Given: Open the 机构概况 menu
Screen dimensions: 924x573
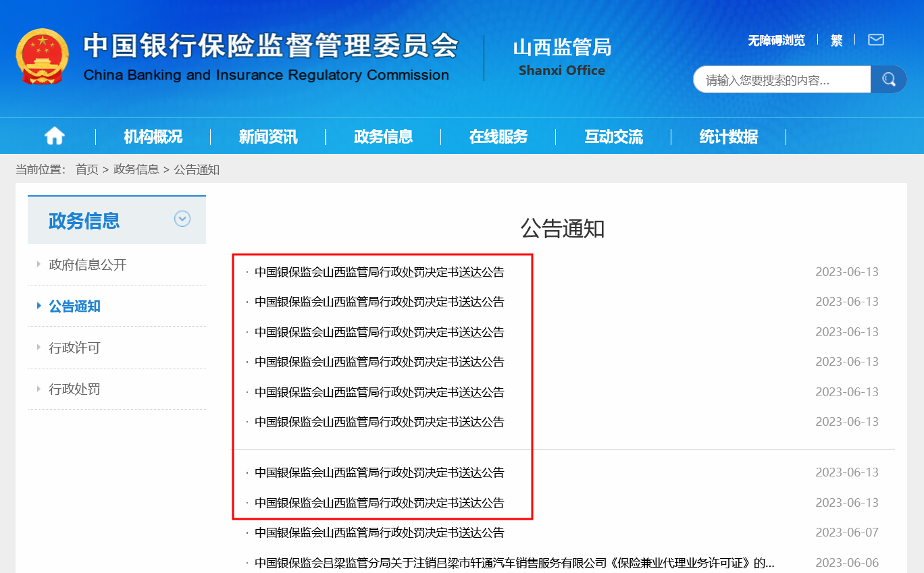Looking at the screenshot, I should click(x=153, y=137).
